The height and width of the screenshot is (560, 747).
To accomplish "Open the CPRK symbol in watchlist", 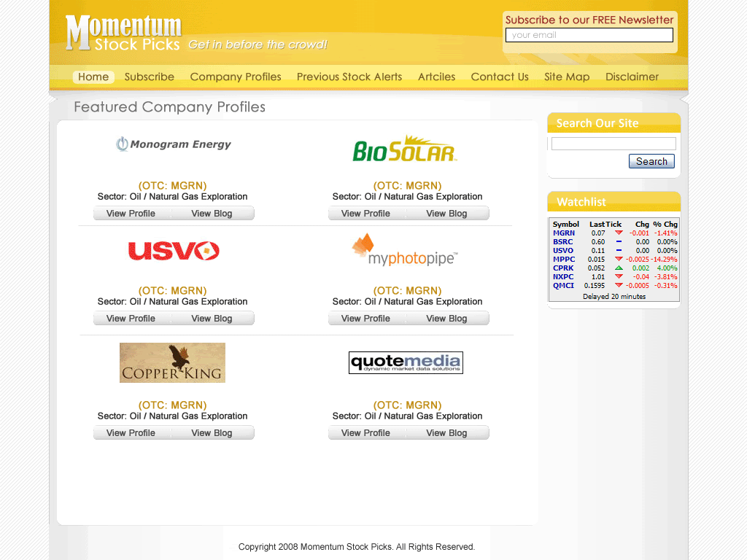I will (x=563, y=268).
